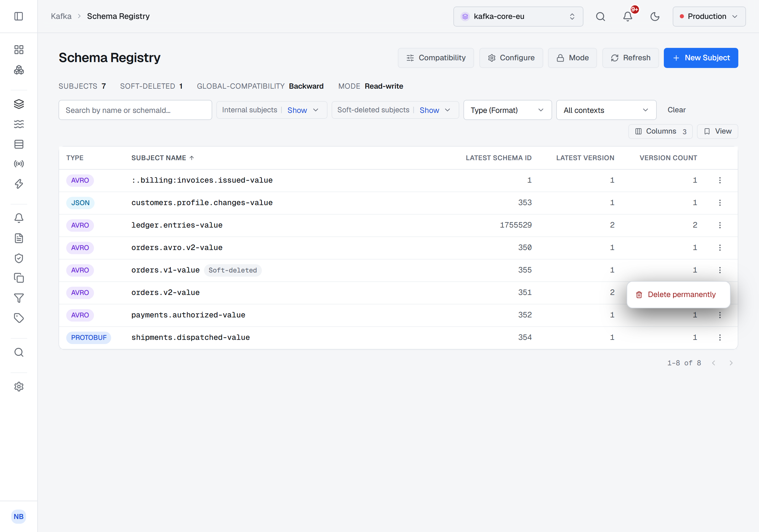Toggle the sidebar panel icon
The height and width of the screenshot is (532, 759).
(x=19, y=16)
